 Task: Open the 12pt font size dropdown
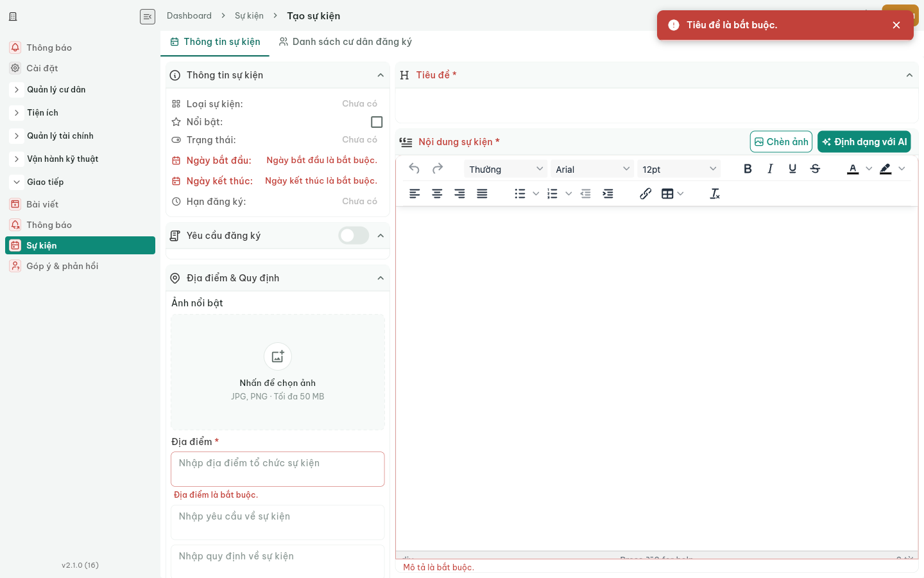679,169
